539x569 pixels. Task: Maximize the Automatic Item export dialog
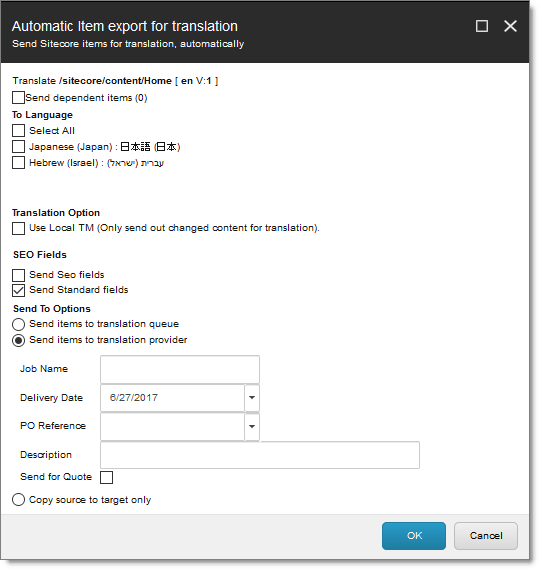pyautogui.click(x=482, y=26)
